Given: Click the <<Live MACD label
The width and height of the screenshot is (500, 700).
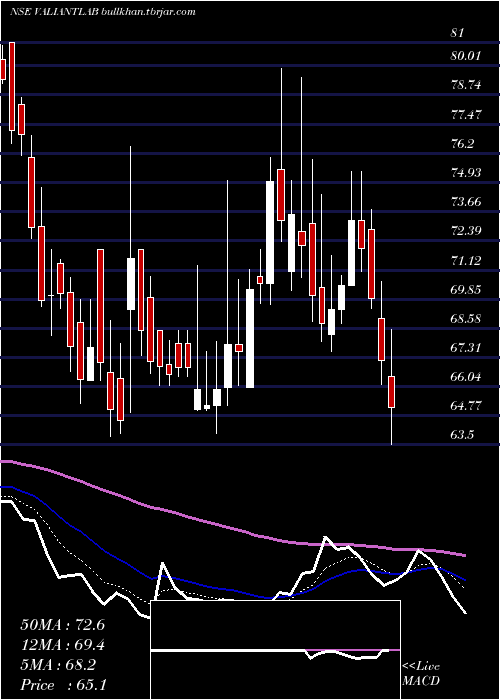Looking at the screenshot, I should click(x=421, y=674).
